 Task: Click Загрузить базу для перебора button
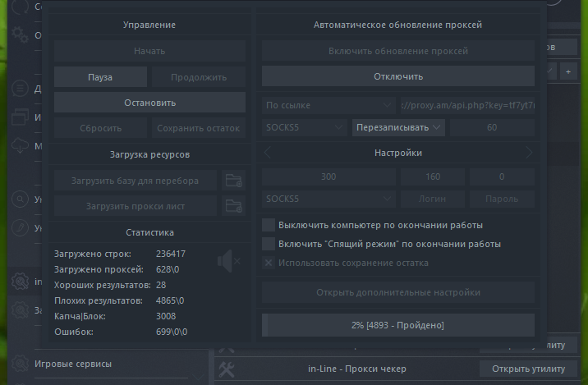(135, 181)
